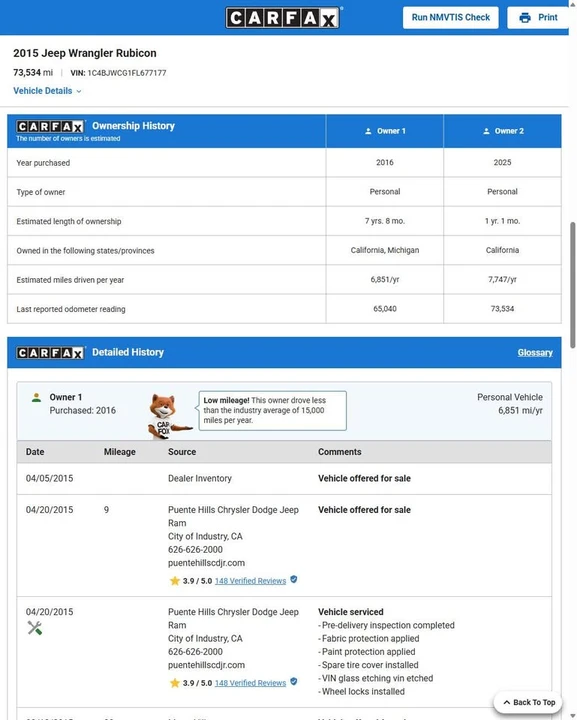Click the 'Vehicle serviced' comment heading
The width and height of the screenshot is (577, 720).
[x=351, y=612]
